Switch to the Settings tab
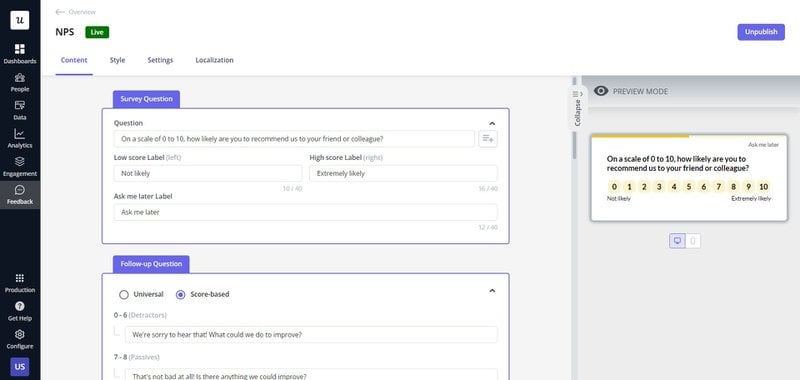800x380 pixels. 160,60
